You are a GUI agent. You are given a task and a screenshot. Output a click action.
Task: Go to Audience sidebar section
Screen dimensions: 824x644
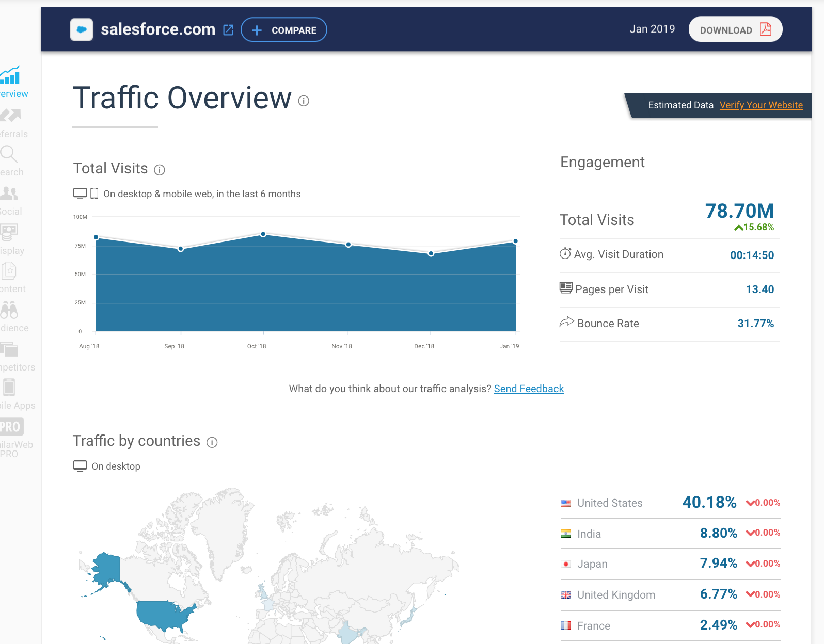click(x=14, y=317)
